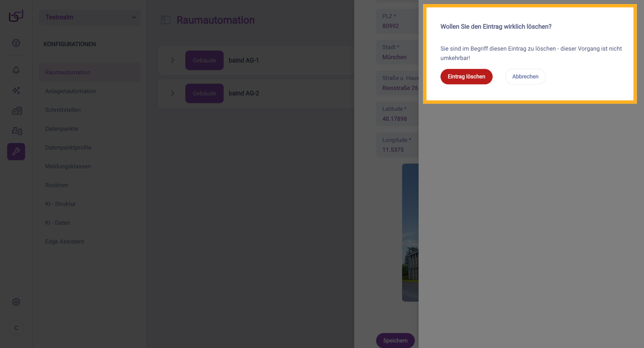This screenshot has width=644, height=348.
Task: Open notifications bell icon
Action: pyautogui.click(x=16, y=70)
